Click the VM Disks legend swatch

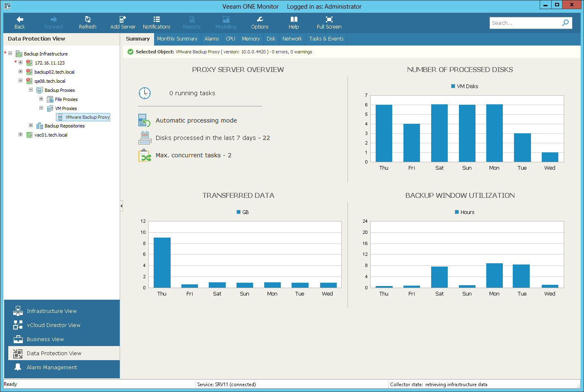coord(453,86)
